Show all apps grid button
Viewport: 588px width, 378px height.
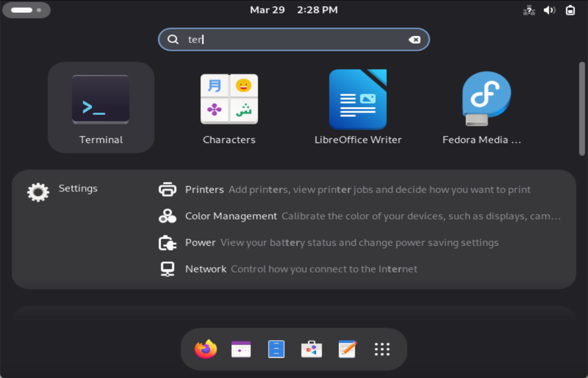point(382,349)
